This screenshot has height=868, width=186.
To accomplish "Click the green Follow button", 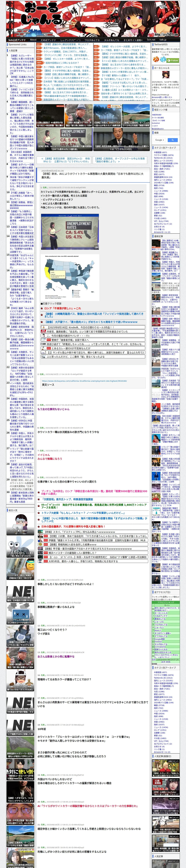I will 173,61.
